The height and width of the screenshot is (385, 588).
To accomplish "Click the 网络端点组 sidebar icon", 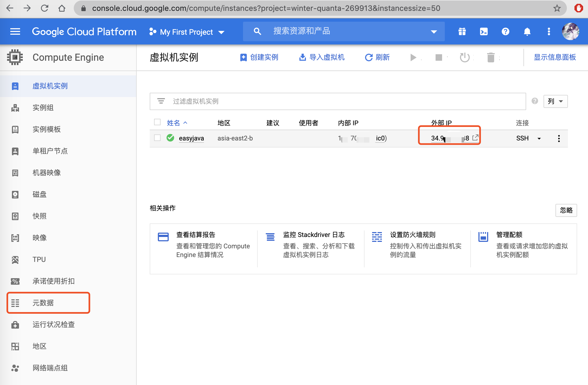I will [x=15, y=368].
